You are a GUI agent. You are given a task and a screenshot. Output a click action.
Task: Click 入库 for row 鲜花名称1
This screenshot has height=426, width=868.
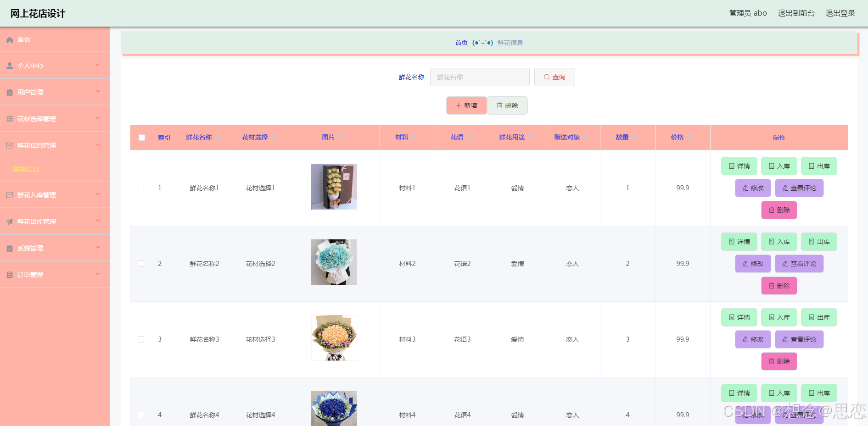[779, 166]
